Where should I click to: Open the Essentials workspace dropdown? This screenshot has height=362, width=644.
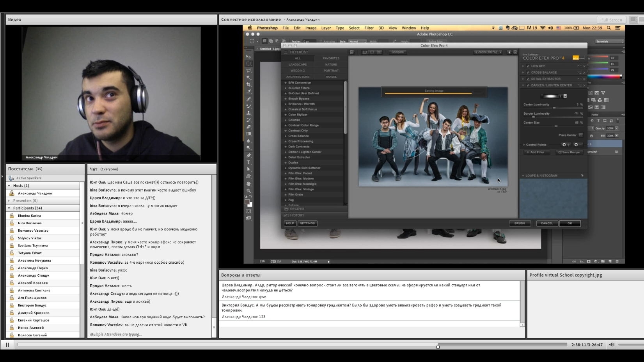point(610,41)
